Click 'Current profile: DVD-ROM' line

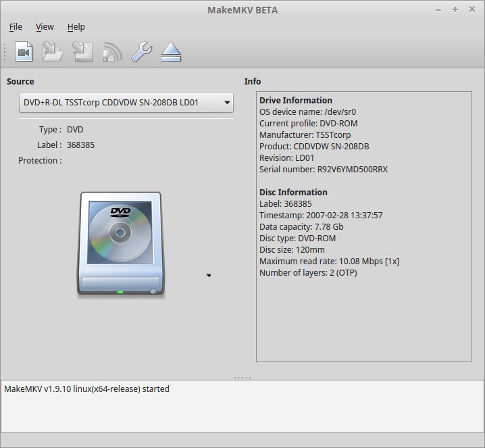(309, 124)
